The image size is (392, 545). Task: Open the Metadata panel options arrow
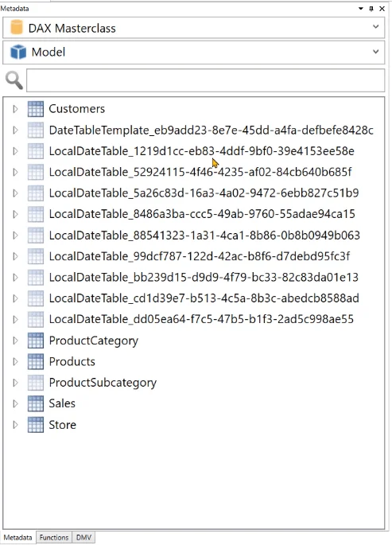(x=361, y=9)
